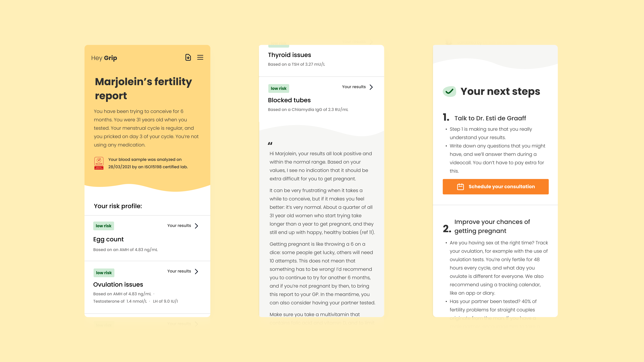Image resolution: width=644 pixels, height=362 pixels.
Task: Click the low risk badge for Blocked tubes
Action: coord(278,88)
